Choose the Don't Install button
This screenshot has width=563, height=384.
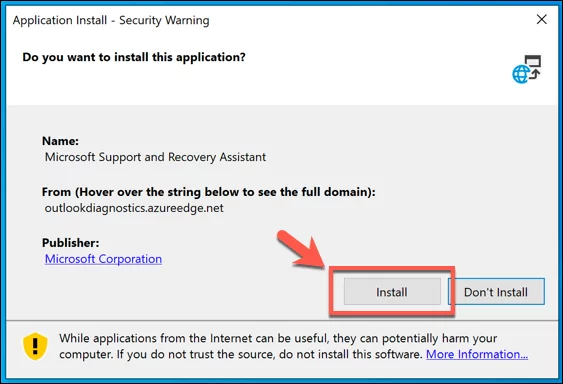point(496,291)
